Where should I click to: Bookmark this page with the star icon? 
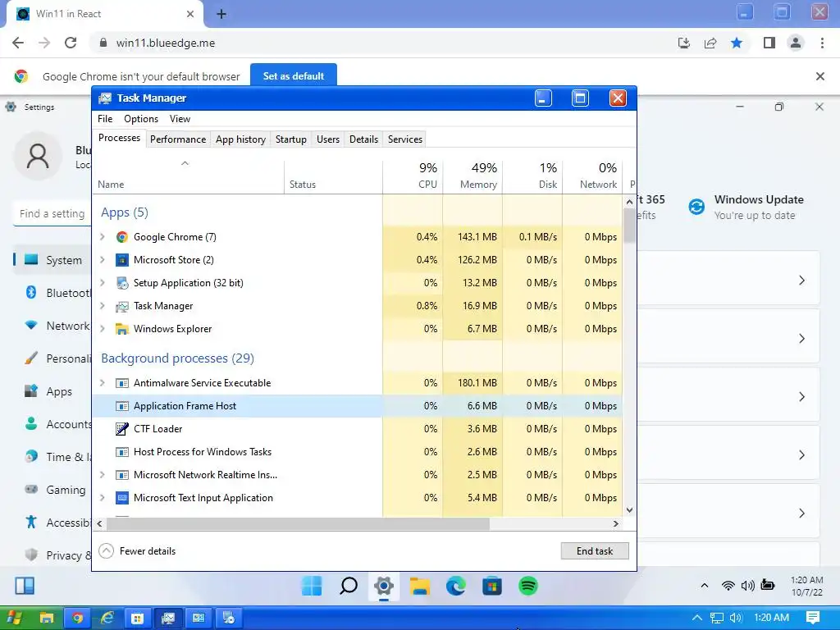coord(737,43)
